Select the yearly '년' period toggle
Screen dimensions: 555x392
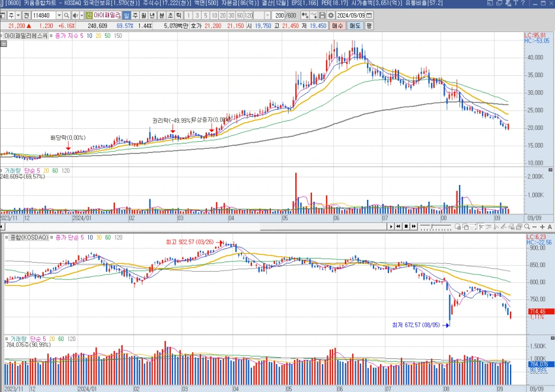(x=152, y=15)
